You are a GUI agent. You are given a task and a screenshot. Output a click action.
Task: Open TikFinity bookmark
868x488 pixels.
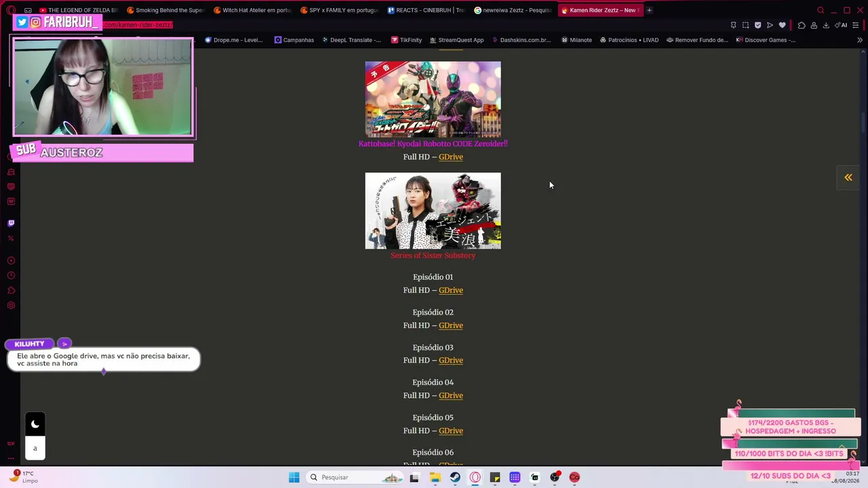click(406, 40)
